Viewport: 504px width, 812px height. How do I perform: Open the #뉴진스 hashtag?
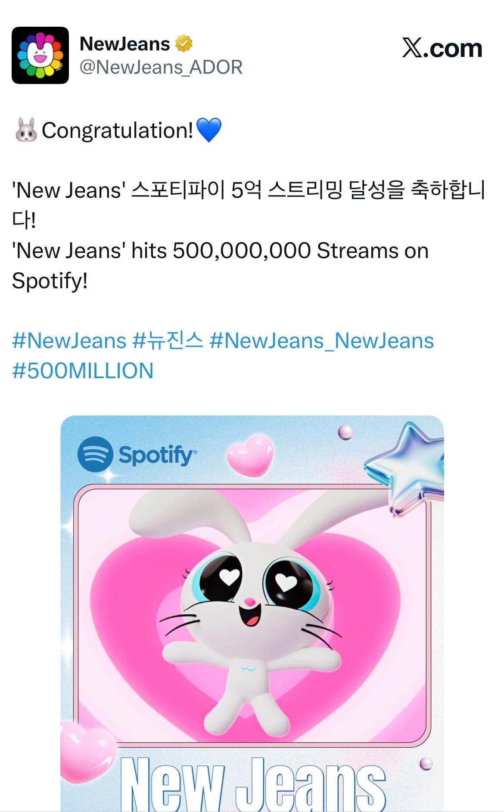pos(168,341)
